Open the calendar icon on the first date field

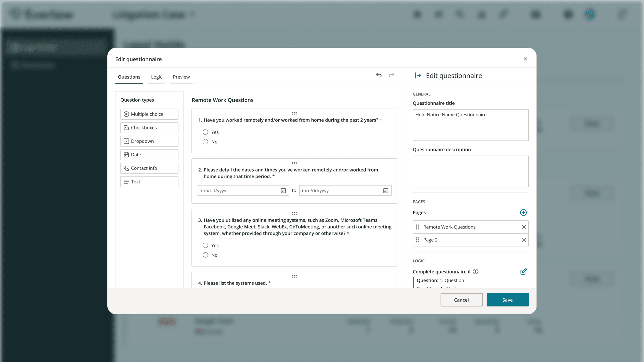tap(283, 190)
